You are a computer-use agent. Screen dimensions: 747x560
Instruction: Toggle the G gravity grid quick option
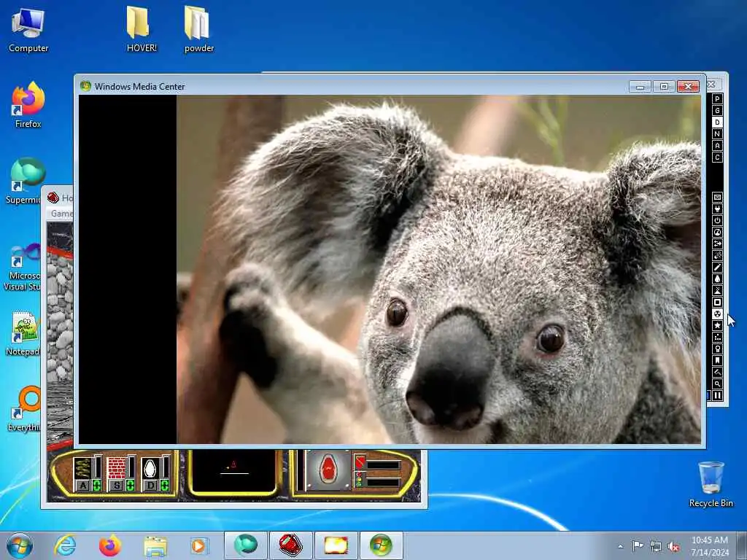(x=717, y=111)
